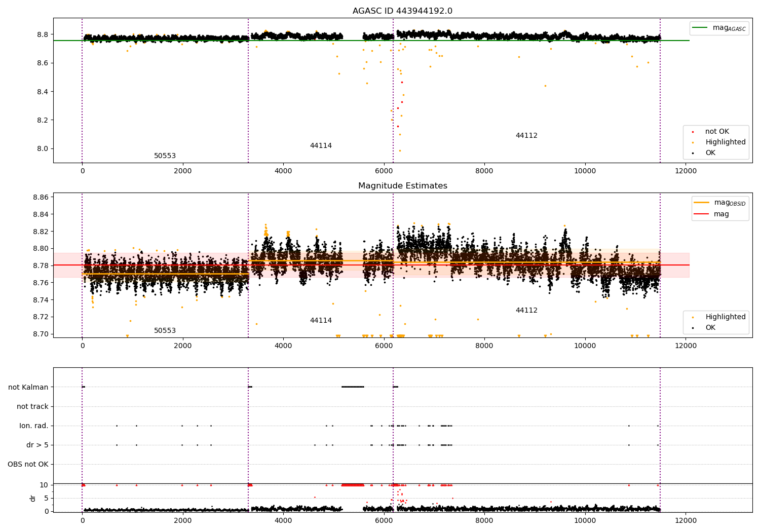Click the 'dr > 5' axis label
This screenshot has height=532, width=760.
coord(37,445)
